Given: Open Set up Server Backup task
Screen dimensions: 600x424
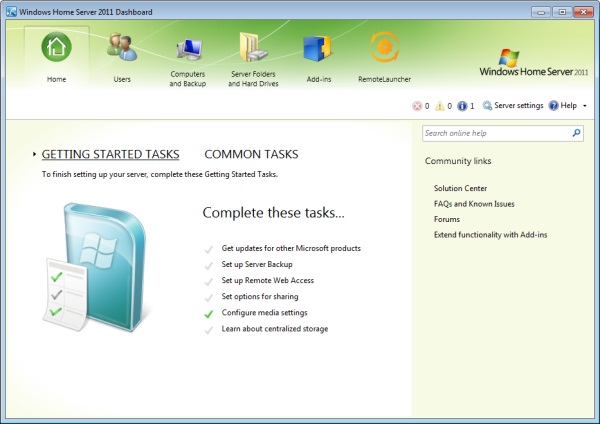Looking at the screenshot, I should [257, 264].
